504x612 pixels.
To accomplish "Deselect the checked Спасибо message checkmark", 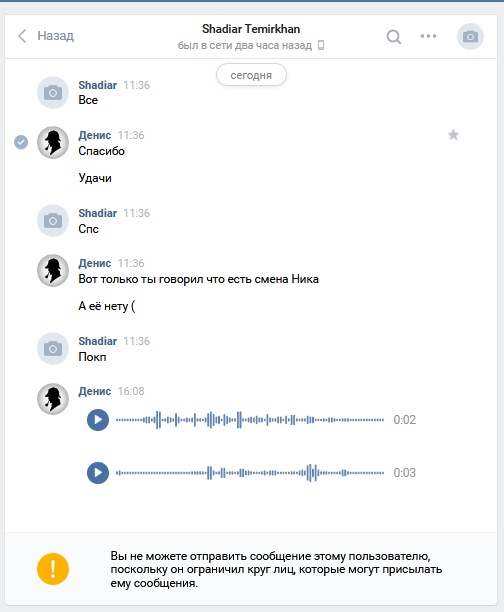I will point(21,142).
